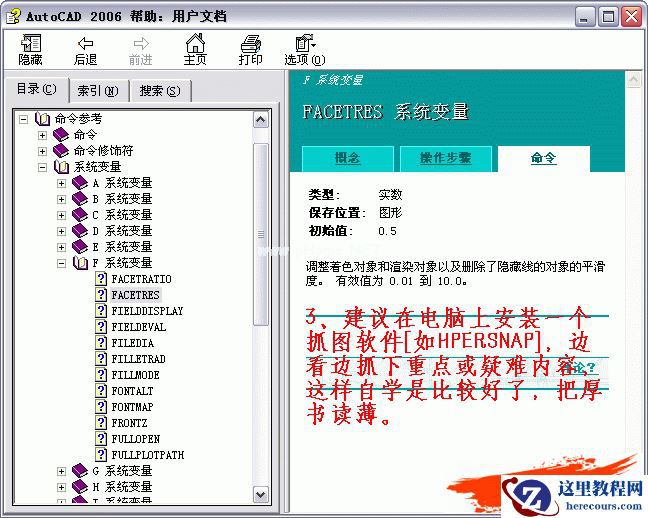The image size is (648, 518).
Task: Collapse the F 系统变量 node
Action: [62, 263]
